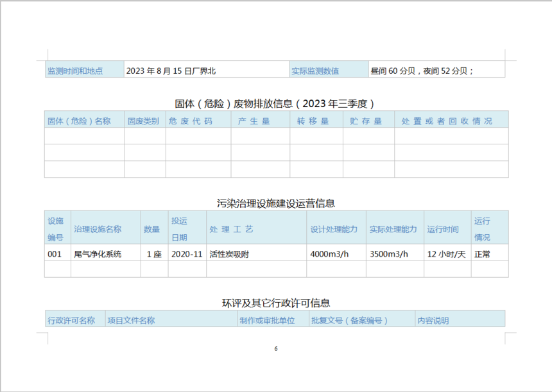
Task: Click the '监测时间和地点' header cell
Action: 75,71
